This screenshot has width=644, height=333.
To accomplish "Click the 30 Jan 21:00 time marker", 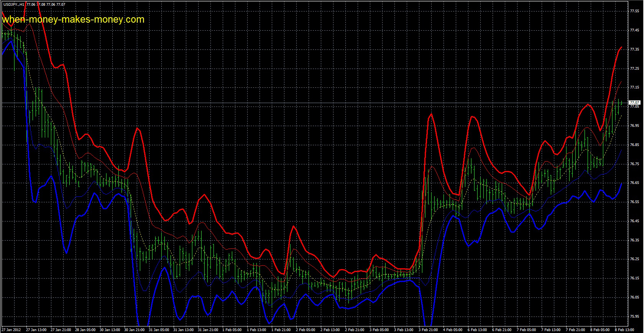I will (135, 330).
